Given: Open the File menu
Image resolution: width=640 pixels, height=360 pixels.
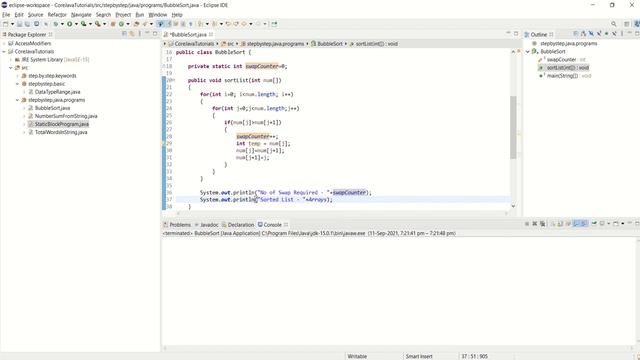Looking at the screenshot, I should (6, 15).
